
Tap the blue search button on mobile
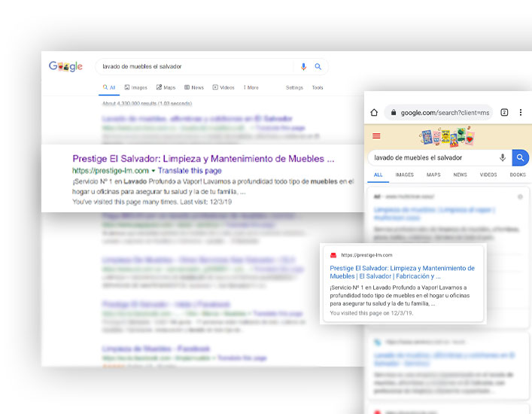click(520, 158)
